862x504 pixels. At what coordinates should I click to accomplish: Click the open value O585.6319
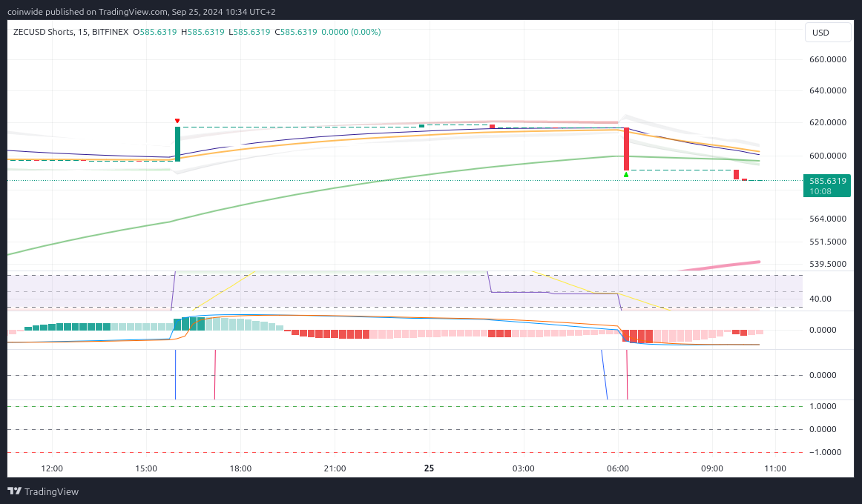[154, 32]
